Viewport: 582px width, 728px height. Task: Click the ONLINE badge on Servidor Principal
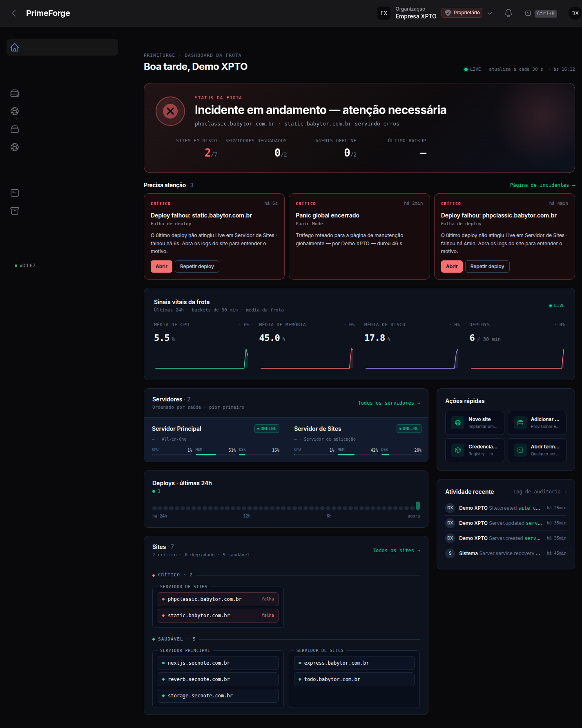267,428
